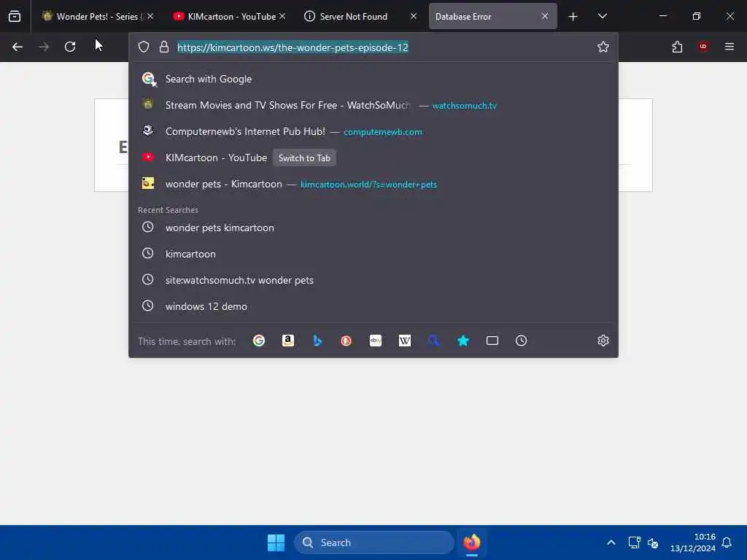This screenshot has width=747, height=560.
Task: Open WatchSoMuch stream movies suggestion
Action: tap(373, 105)
